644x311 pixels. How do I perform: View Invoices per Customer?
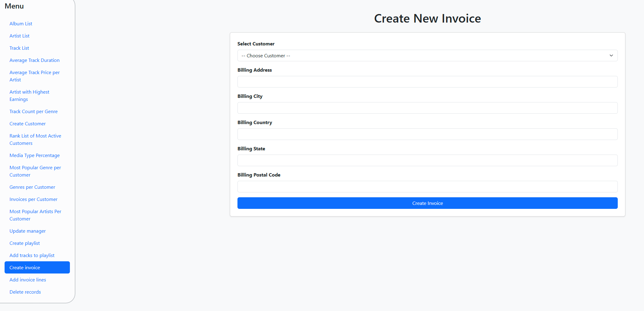click(33, 199)
